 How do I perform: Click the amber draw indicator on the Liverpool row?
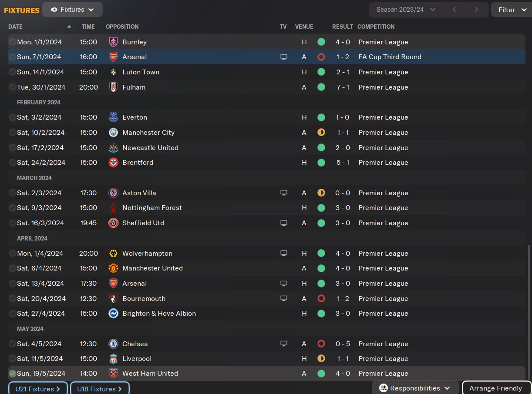tap(321, 359)
